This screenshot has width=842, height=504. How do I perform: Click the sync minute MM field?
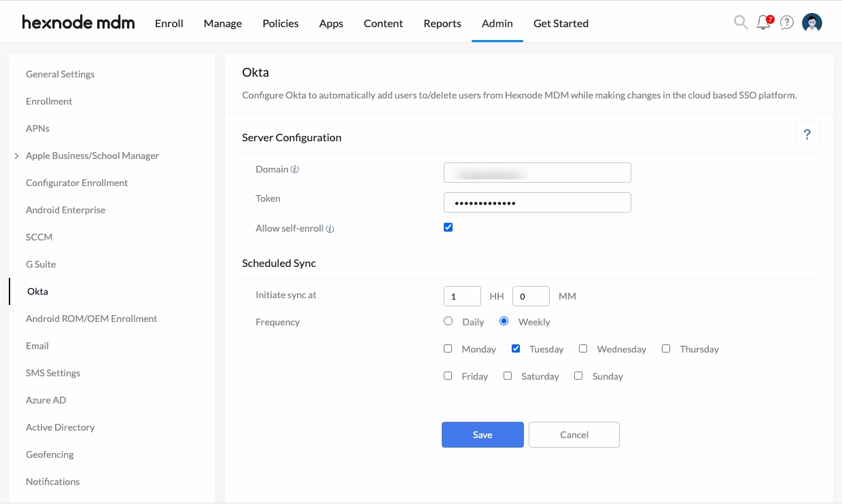point(531,296)
